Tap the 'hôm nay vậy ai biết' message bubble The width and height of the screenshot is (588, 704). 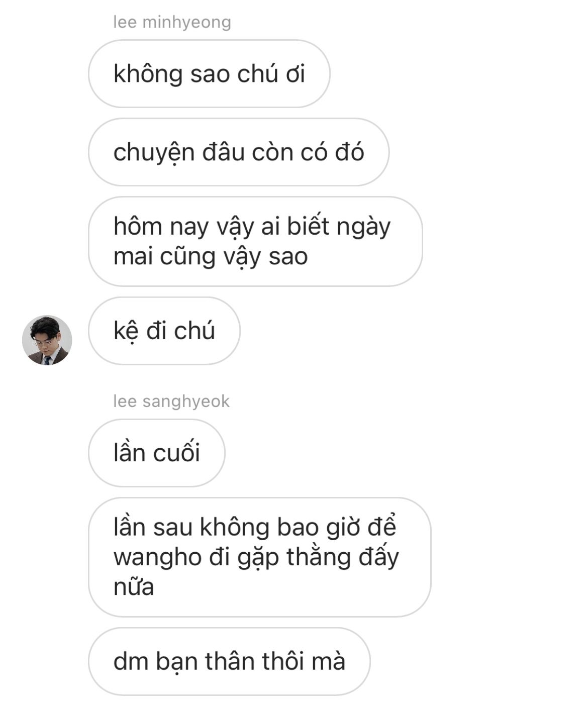255,241
